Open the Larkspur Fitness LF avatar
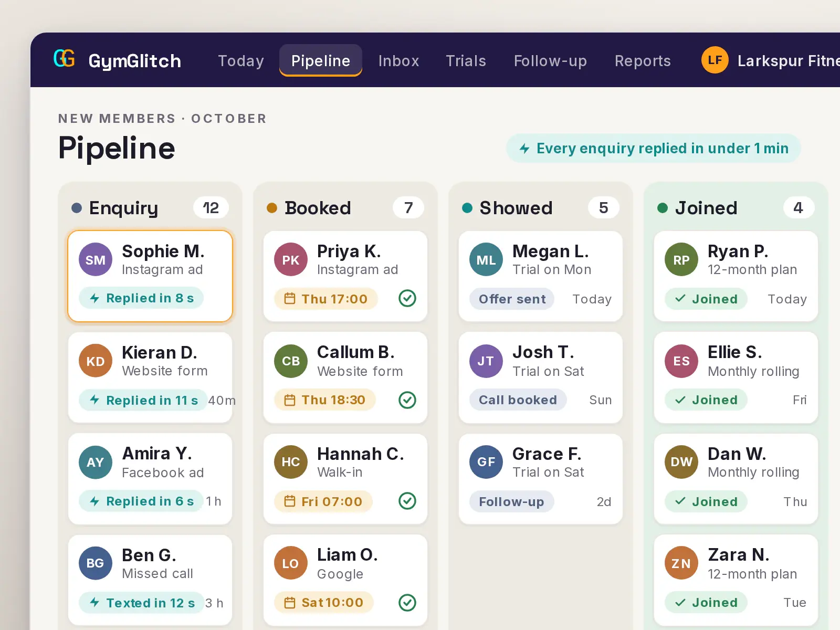 click(715, 60)
